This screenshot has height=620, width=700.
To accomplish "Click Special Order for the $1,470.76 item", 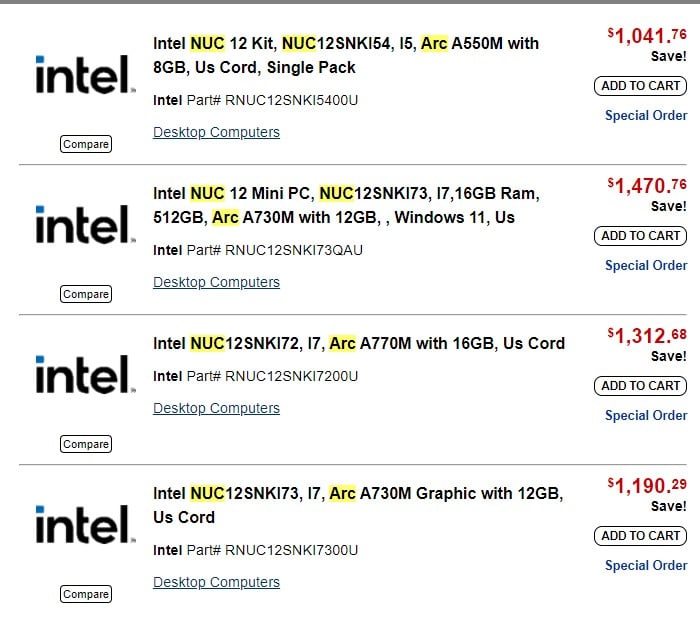I will (x=646, y=265).
